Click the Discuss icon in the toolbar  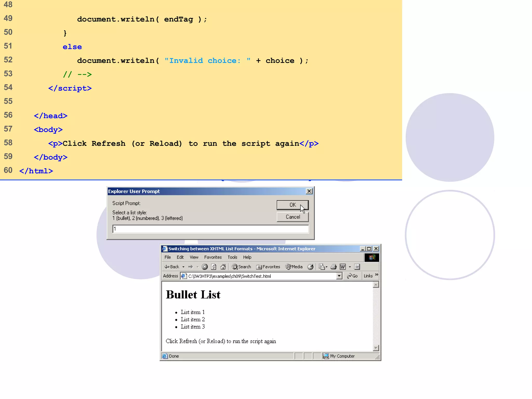(x=357, y=267)
